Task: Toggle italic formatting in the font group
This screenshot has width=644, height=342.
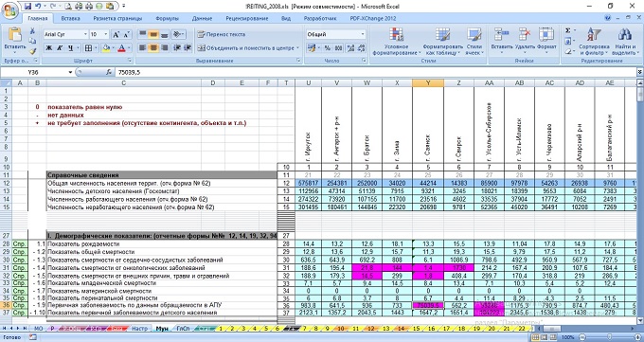Action: [60, 48]
